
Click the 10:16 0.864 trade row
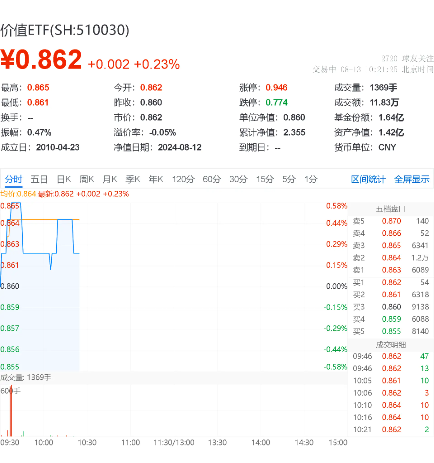[391, 417]
